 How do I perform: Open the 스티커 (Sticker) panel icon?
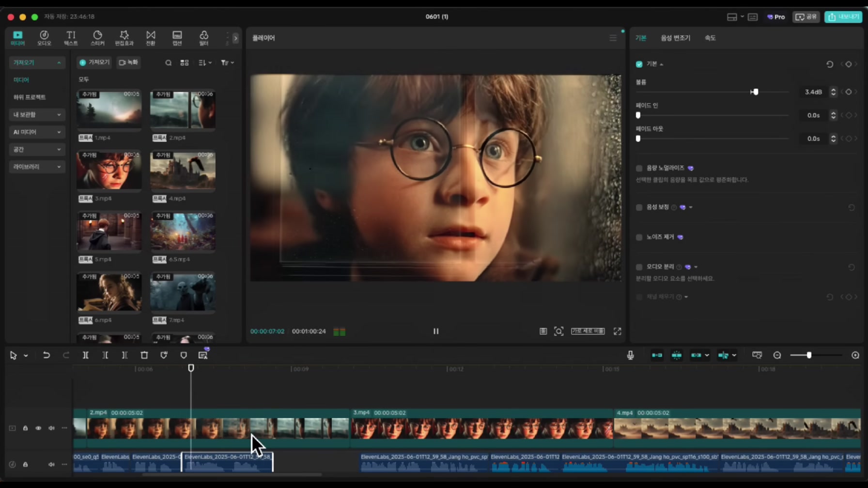coord(97,38)
